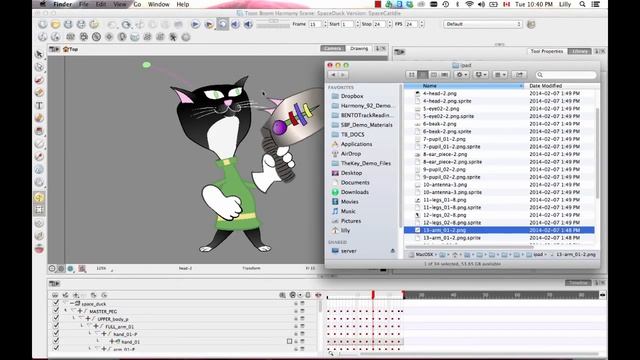Select the black arrow tool in Tools bar

click(39, 54)
